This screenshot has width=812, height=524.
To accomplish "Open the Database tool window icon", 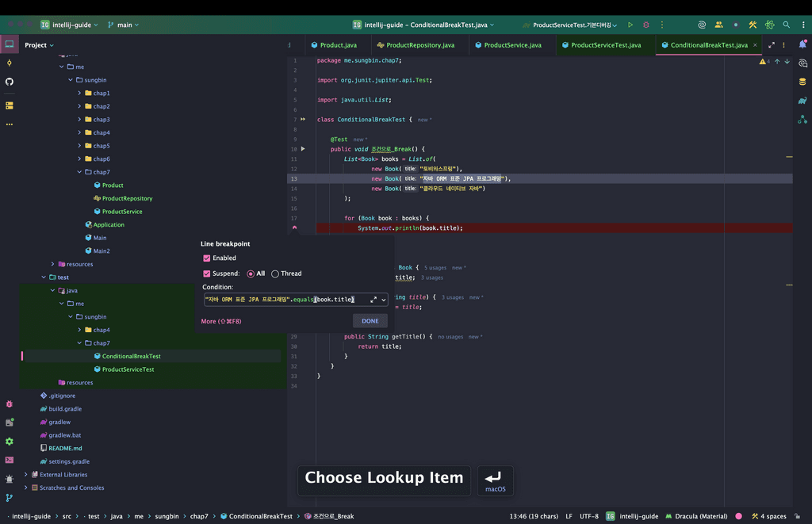I will (x=802, y=82).
